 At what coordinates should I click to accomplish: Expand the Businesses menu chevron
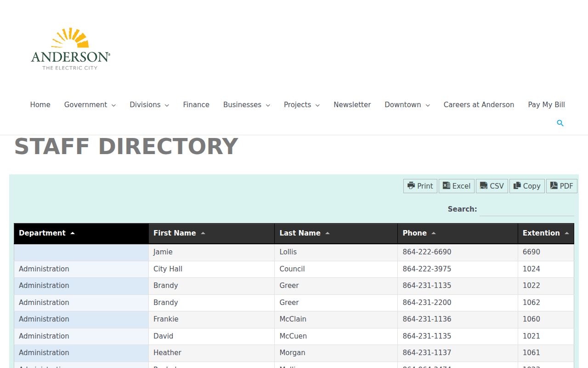(268, 105)
